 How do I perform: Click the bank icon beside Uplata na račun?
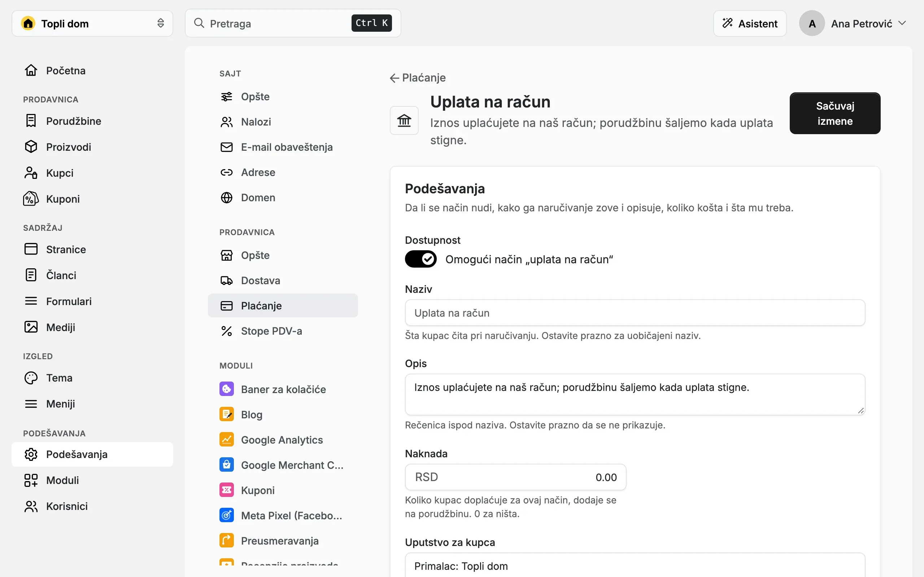click(404, 120)
